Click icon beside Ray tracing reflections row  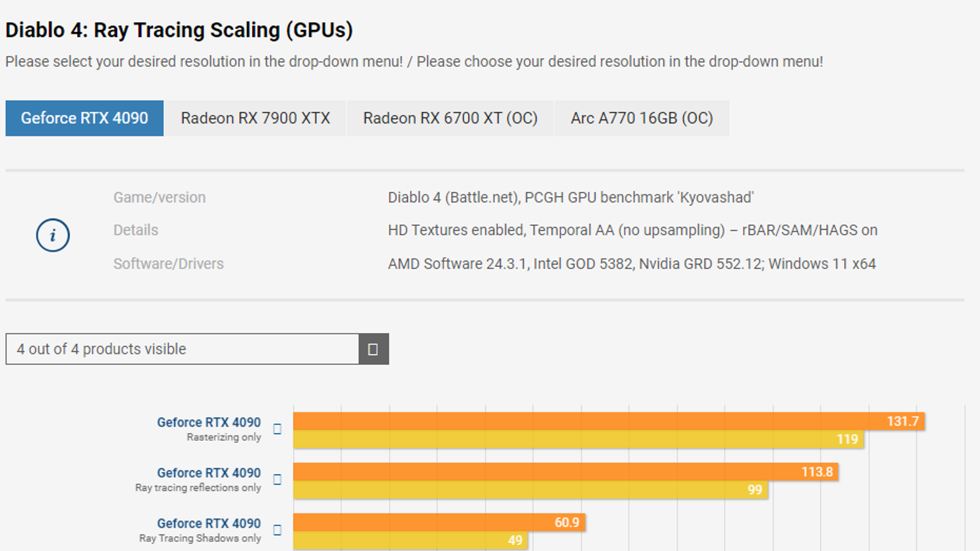[277, 479]
